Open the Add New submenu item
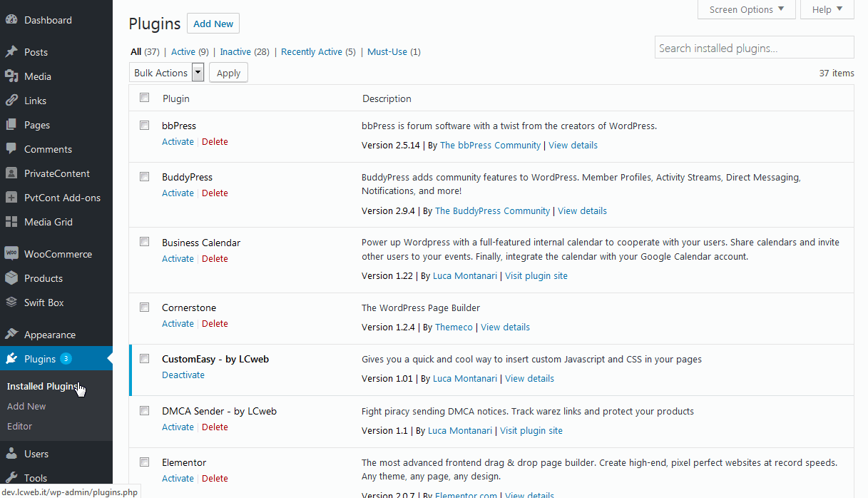The width and height of the screenshot is (868, 498). (26, 406)
